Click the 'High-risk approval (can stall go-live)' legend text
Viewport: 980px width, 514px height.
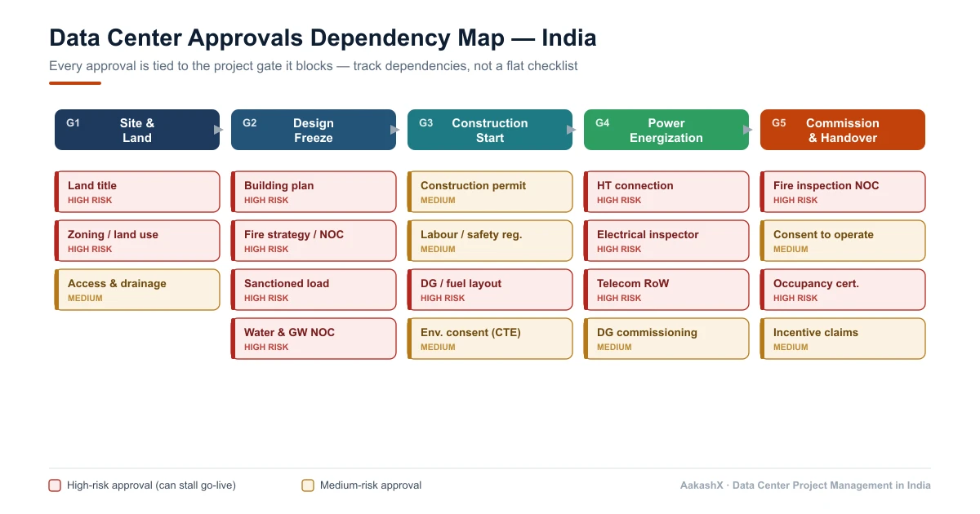point(151,485)
